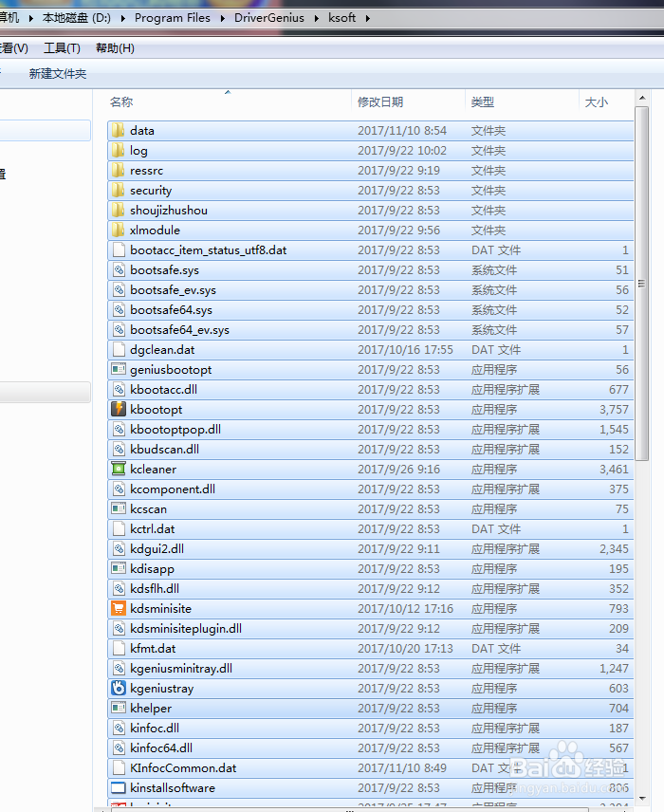
Task: Click size 3,757 of kbootopt
Action: [x=614, y=410]
